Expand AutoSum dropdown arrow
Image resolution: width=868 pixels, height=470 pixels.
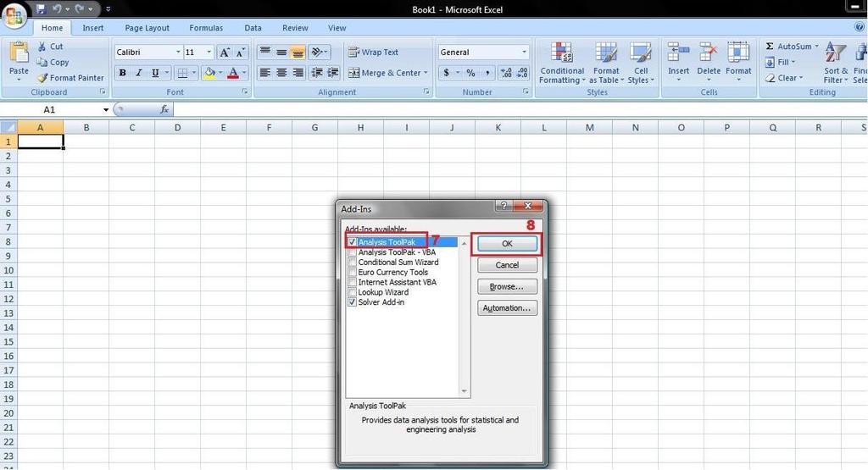coord(816,47)
